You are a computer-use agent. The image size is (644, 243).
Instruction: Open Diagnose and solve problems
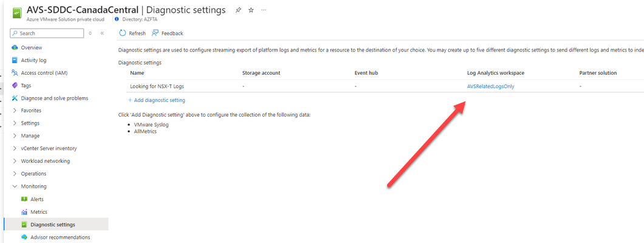click(55, 98)
